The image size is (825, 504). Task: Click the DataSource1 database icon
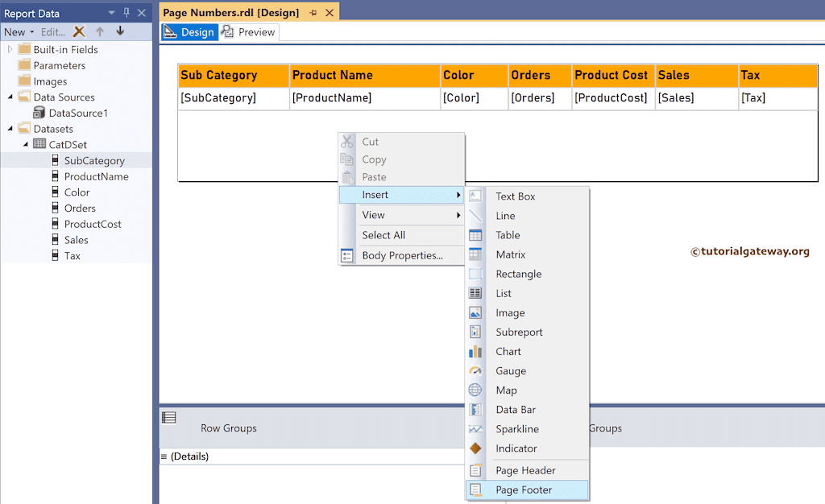point(39,114)
